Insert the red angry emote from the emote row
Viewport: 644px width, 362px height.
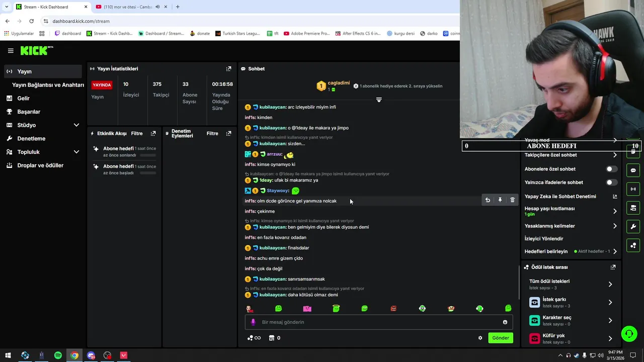click(x=393, y=308)
